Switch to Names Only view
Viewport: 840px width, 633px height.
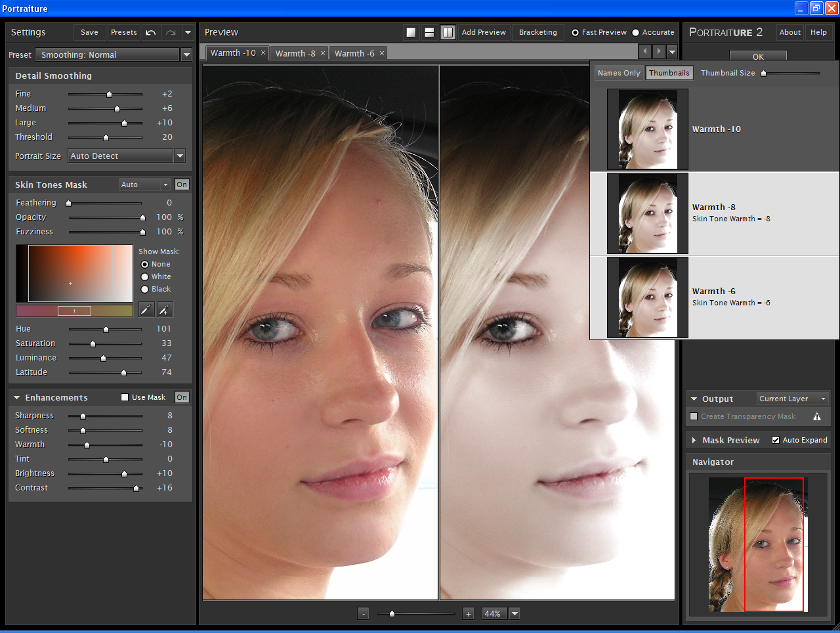click(618, 72)
